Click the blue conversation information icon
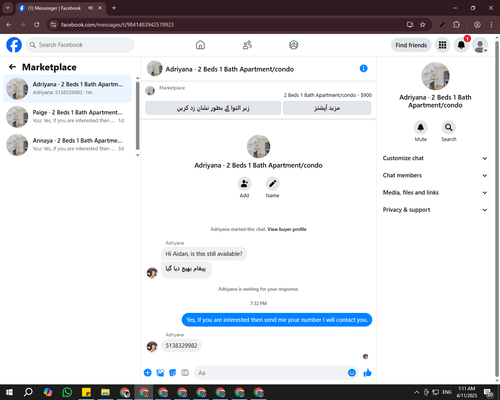 364,68
